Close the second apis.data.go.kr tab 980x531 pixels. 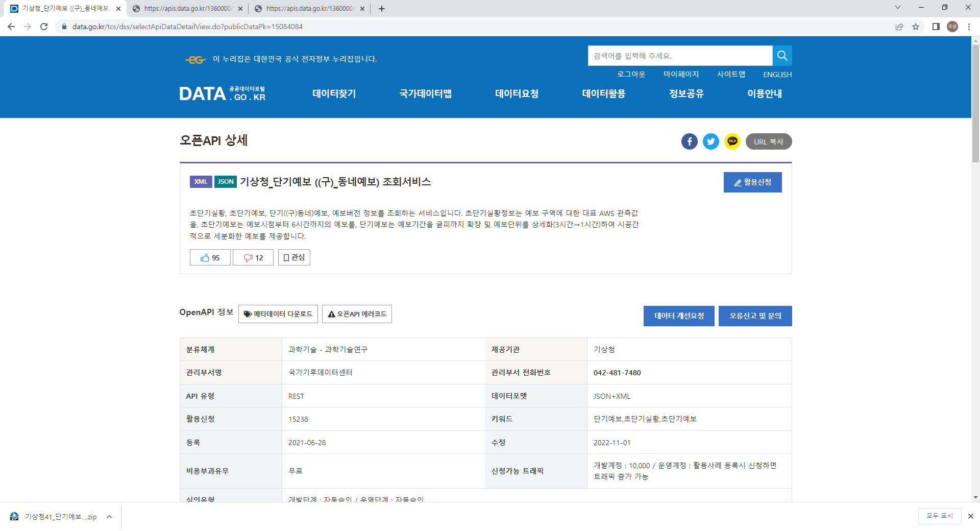click(240, 9)
